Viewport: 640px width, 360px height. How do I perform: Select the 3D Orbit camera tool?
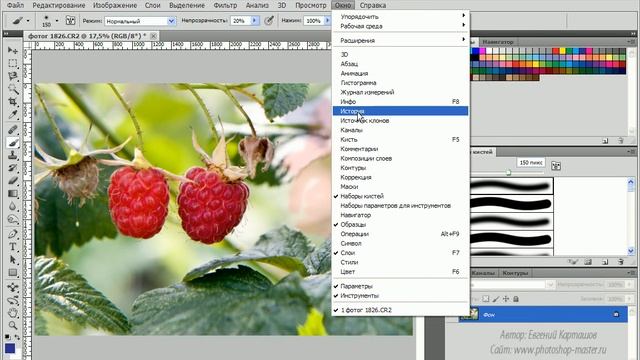(x=13, y=300)
